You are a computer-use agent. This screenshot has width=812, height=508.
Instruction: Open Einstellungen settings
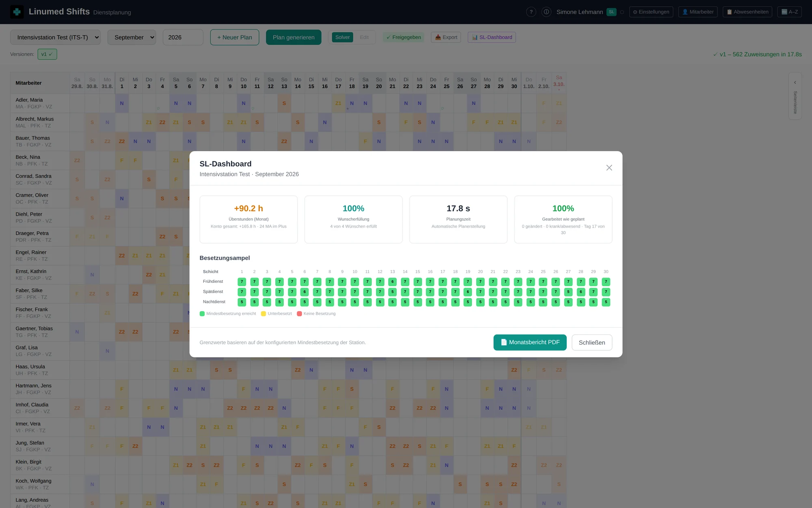[651, 12]
